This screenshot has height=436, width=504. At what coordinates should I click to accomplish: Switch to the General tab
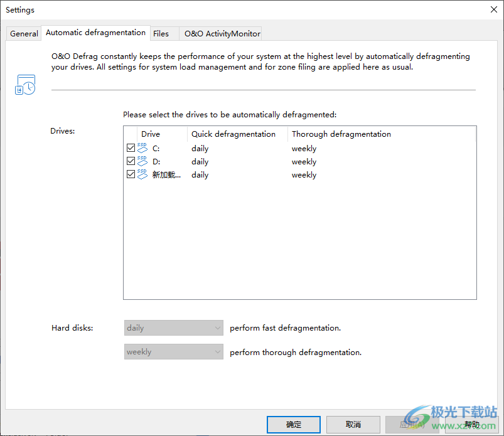point(24,33)
